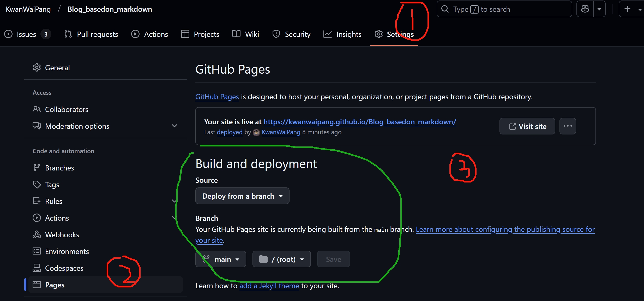Screen dimensions: 644x301
Task: Click the Insights graph icon
Action: 328,34
